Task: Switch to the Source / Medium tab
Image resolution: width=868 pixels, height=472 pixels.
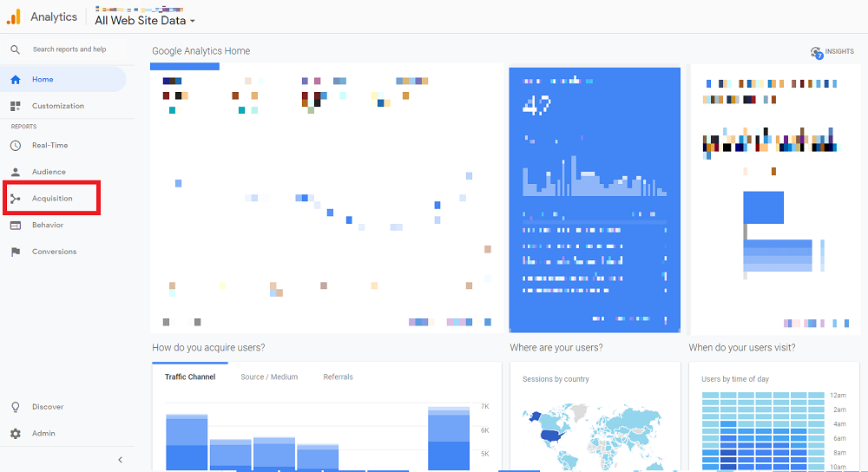Action: [269, 377]
